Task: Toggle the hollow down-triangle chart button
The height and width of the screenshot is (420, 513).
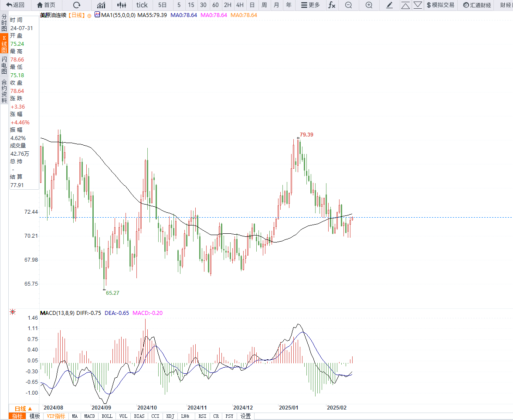Action: 418,5
